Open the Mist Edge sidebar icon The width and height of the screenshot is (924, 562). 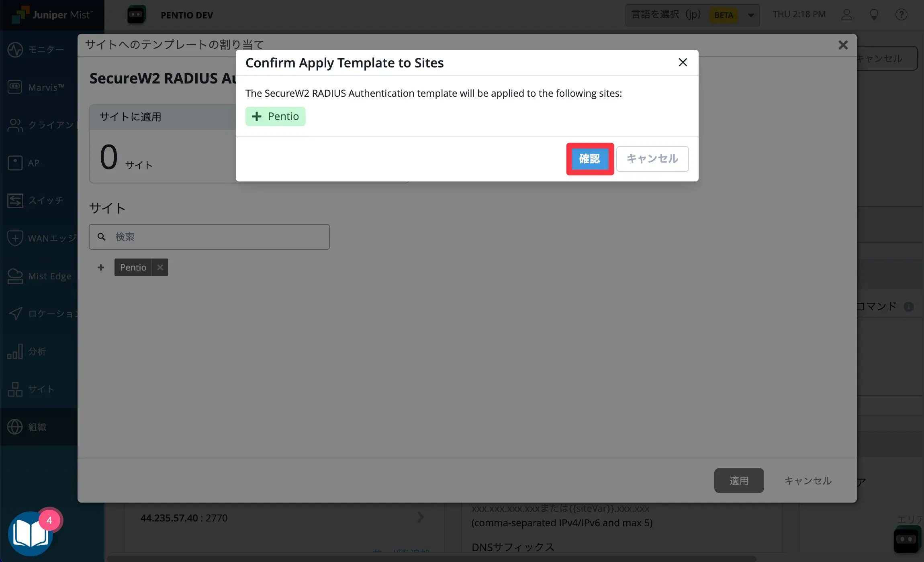pyautogui.click(x=15, y=276)
